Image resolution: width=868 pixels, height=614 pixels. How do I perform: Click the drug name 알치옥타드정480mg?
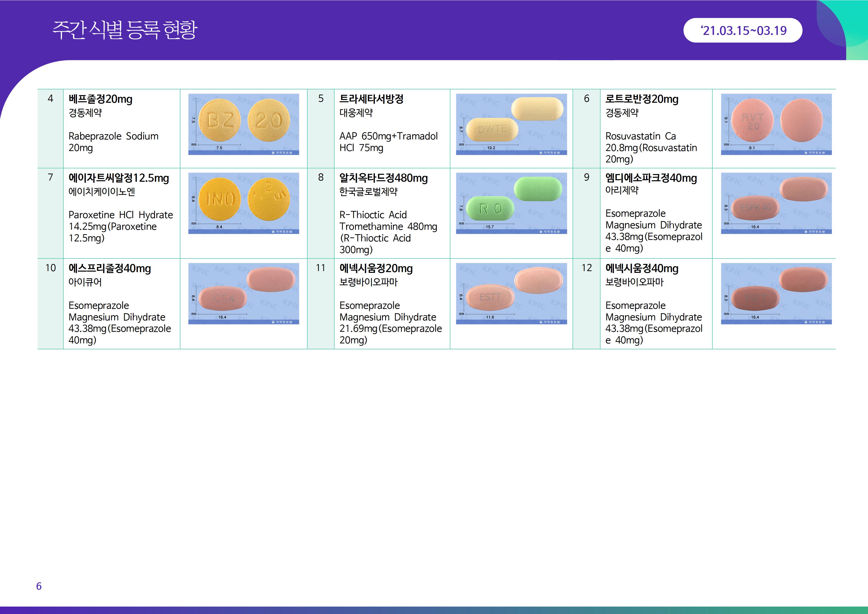click(x=383, y=178)
